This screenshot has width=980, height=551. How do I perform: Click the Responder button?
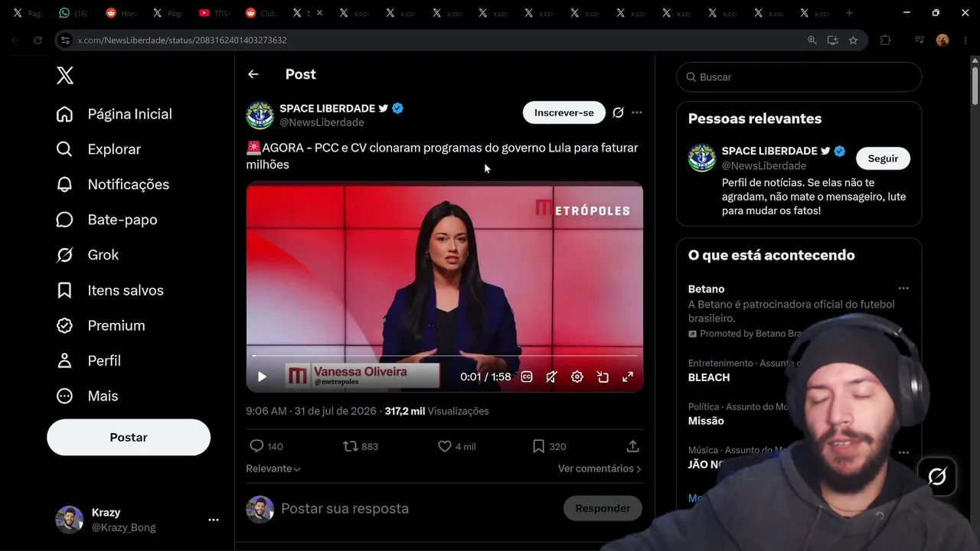pos(603,508)
